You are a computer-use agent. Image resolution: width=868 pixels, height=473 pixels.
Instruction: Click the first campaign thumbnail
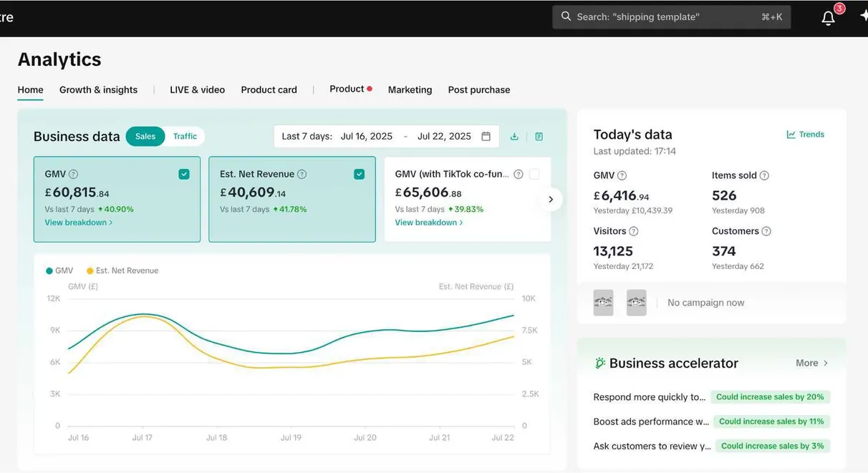click(603, 303)
